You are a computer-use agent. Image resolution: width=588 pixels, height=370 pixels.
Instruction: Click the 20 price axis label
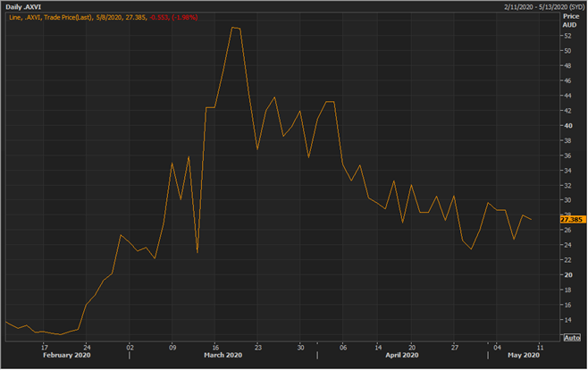(568, 274)
